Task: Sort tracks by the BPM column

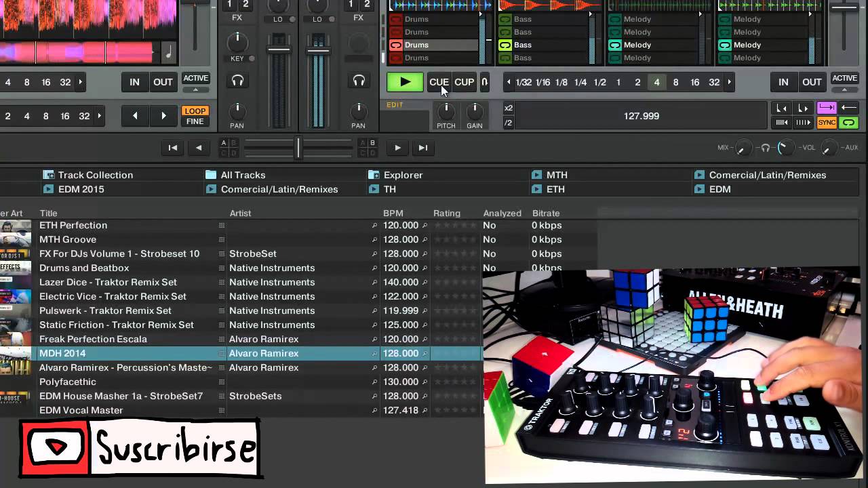Action: pos(393,213)
